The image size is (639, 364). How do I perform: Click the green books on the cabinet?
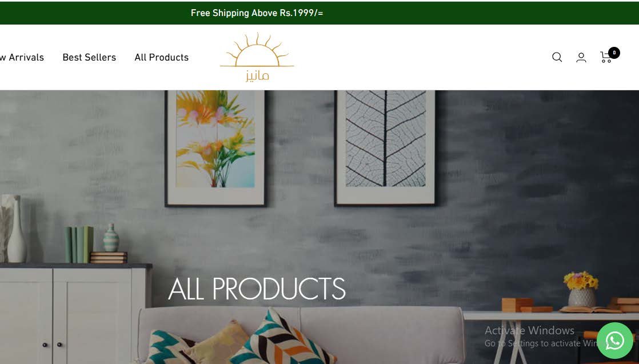[x=79, y=245]
